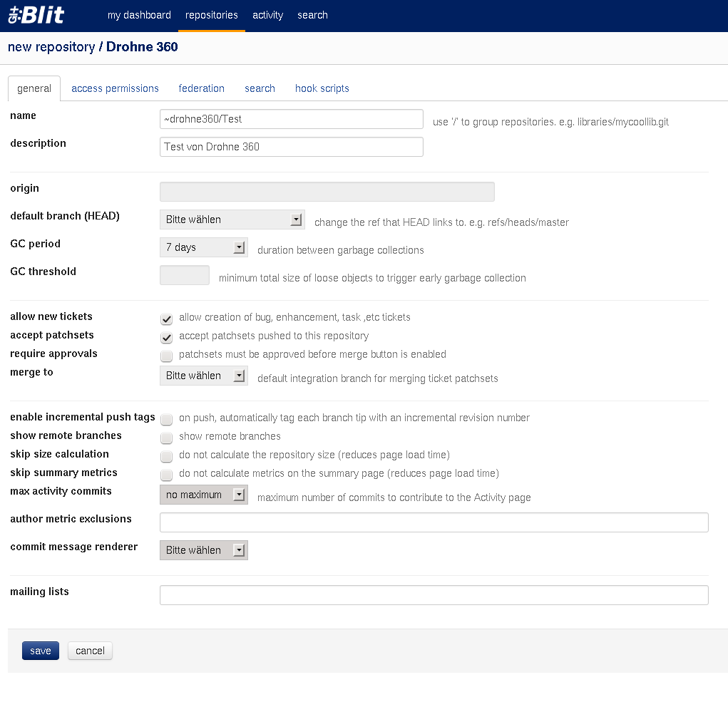Image resolution: width=728 pixels, height=712 pixels.
Task: Enable skip size calculation checkbox
Action: (167, 456)
